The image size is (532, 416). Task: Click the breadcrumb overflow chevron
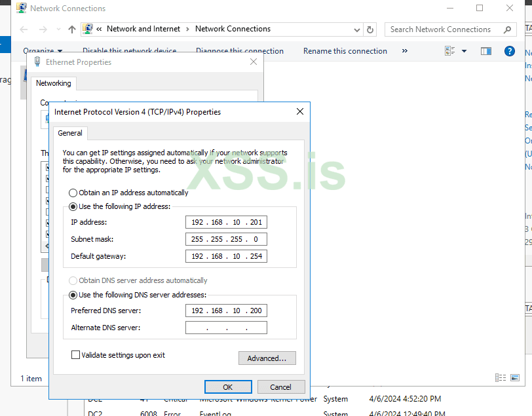pyautogui.click(x=99, y=29)
